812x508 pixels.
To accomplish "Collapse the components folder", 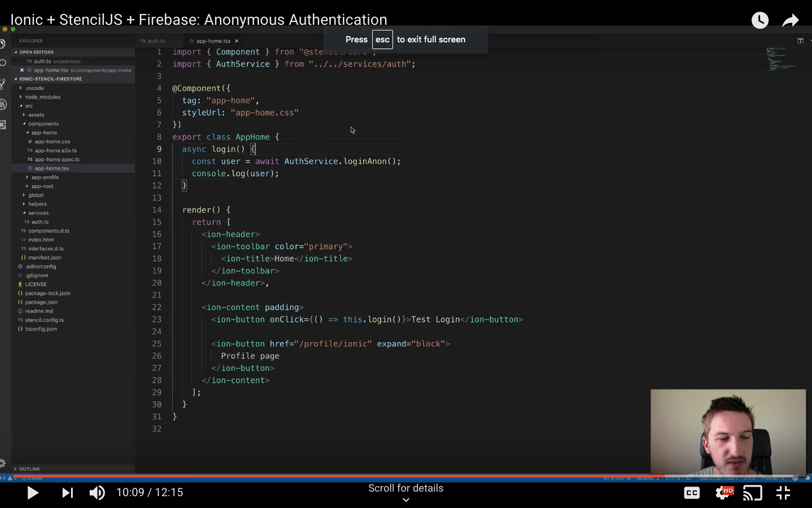I will point(43,124).
